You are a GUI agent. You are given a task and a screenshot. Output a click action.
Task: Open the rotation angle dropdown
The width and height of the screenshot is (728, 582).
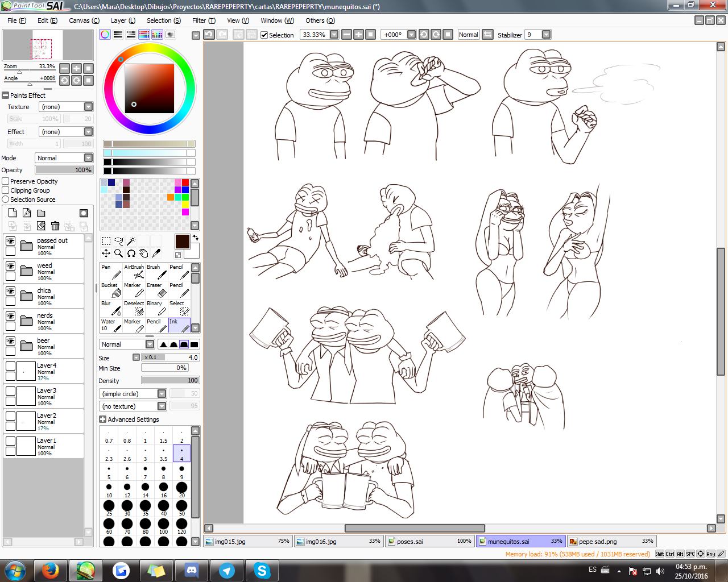coord(411,35)
